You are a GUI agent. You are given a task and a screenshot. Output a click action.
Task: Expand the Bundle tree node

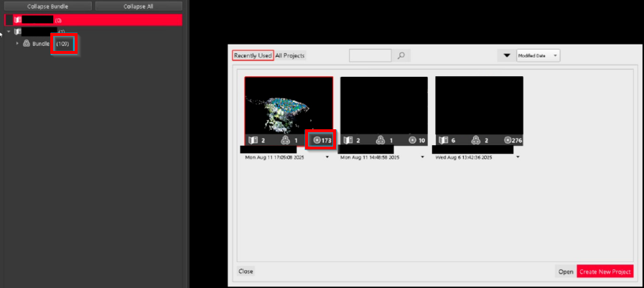point(17,44)
